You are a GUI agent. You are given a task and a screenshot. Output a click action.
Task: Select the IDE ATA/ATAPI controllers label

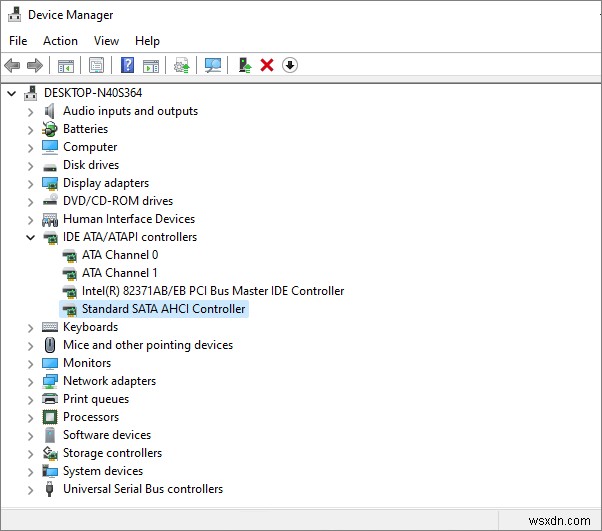coord(130,237)
